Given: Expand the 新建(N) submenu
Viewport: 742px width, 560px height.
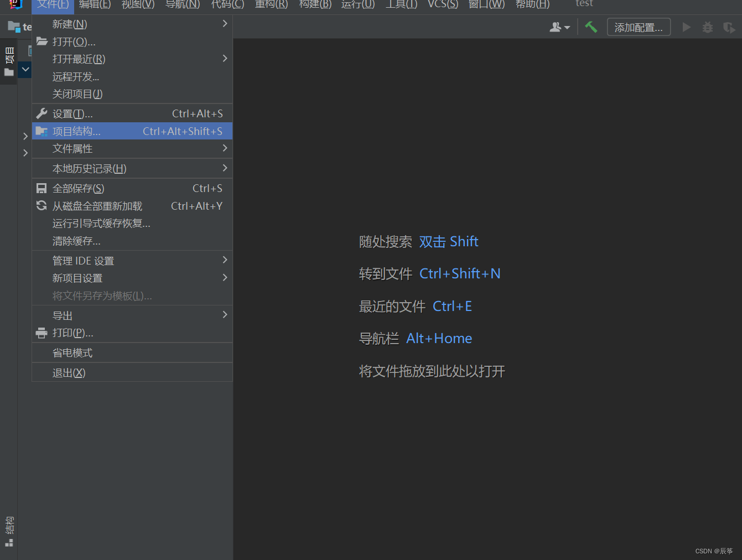Looking at the screenshot, I should 132,24.
